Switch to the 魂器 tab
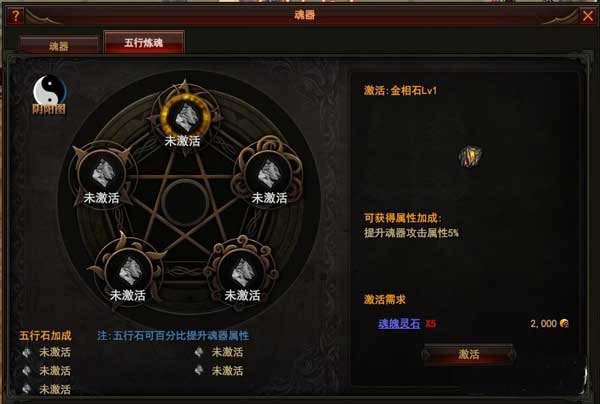 [59, 46]
